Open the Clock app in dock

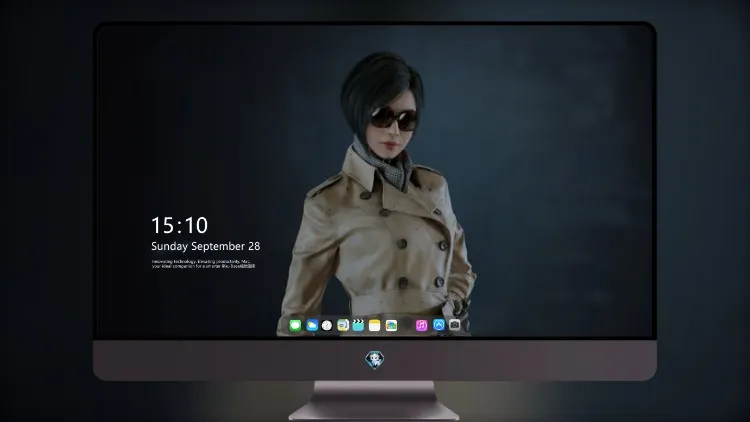click(327, 325)
